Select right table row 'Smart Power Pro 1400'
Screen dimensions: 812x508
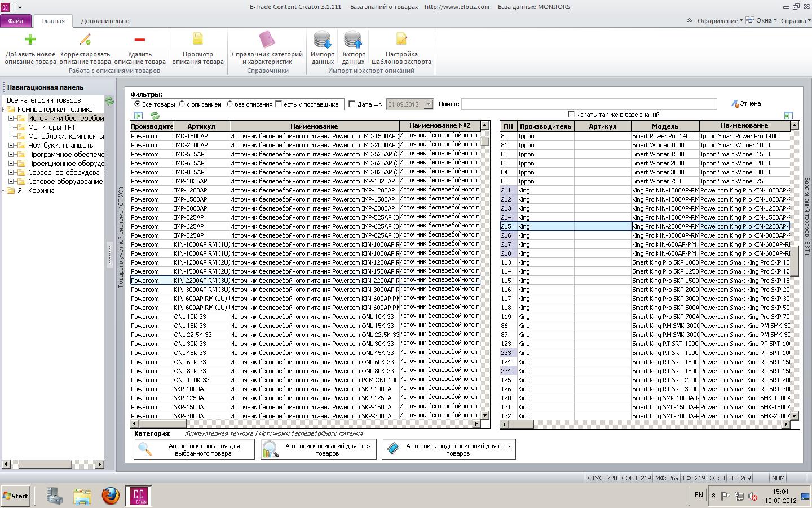pyautogui.click(x=645, y=136)
